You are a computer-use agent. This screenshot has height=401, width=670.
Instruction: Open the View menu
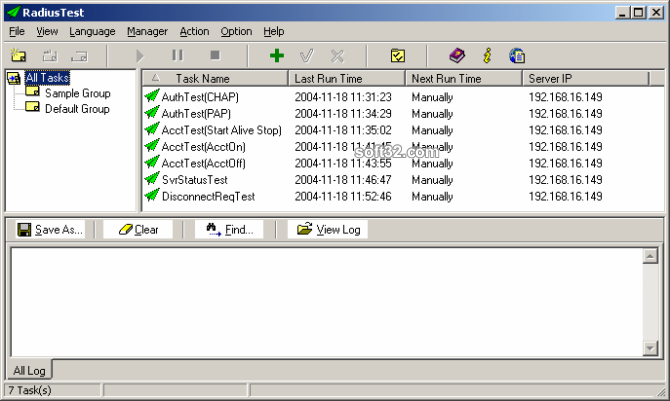[x=47, y=31]
